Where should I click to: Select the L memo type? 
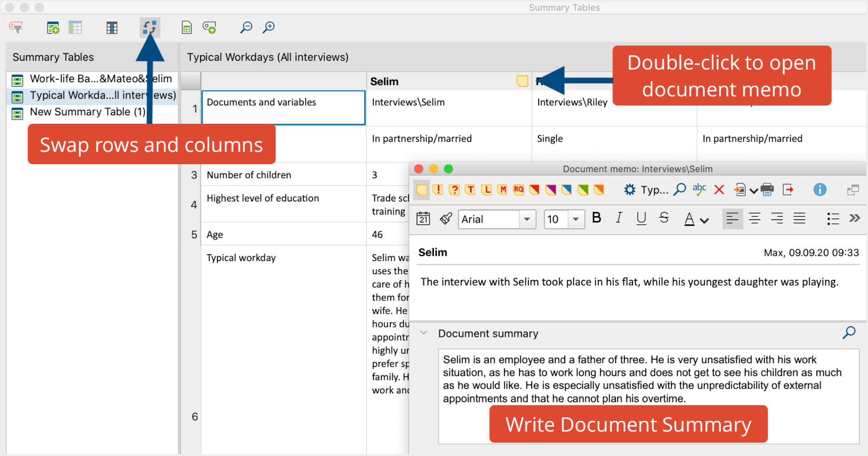click(487, 190)
